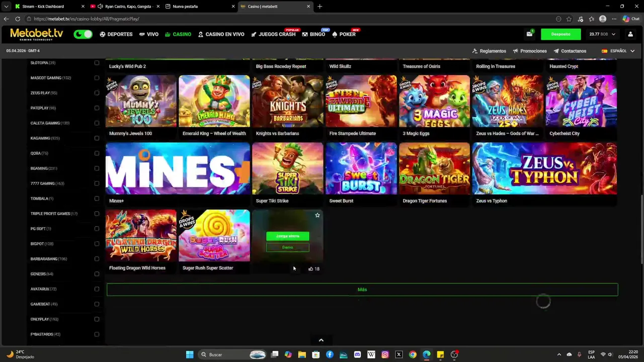Open the Contactanos link

pos(570,51)
